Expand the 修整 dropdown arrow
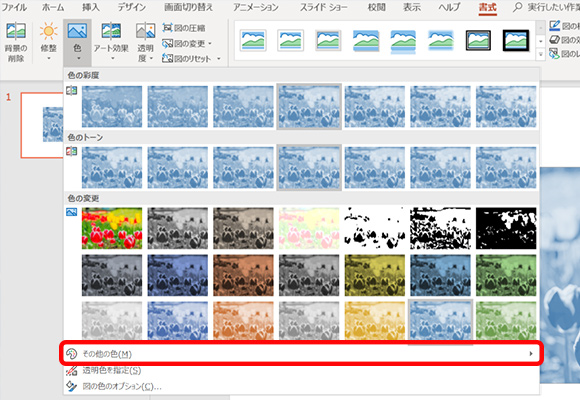The width and height of the screenshot is (580, 400). [x=48, y=58]
